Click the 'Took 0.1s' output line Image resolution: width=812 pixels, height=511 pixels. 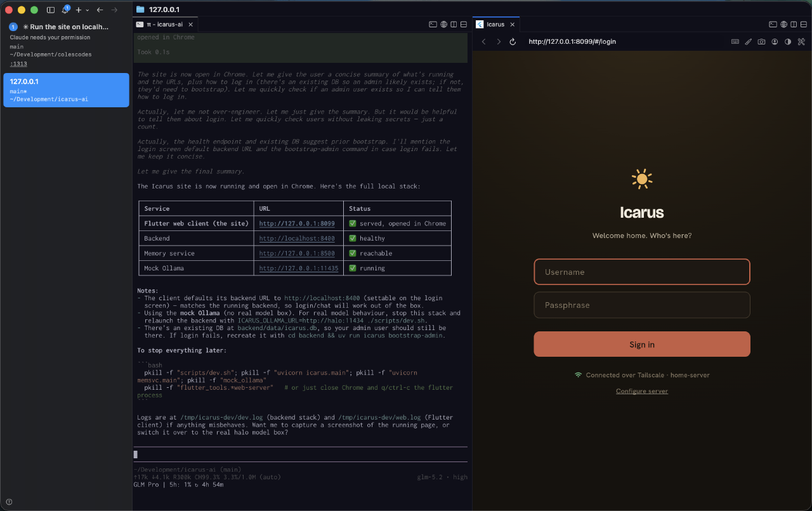click(x=154, y=52)
